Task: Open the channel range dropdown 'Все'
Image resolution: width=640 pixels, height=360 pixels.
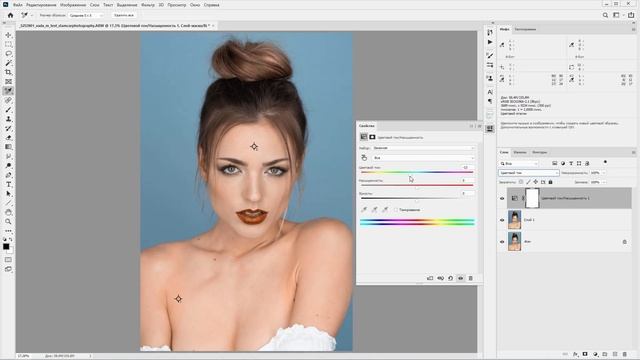Action: [x=423, y=158]
